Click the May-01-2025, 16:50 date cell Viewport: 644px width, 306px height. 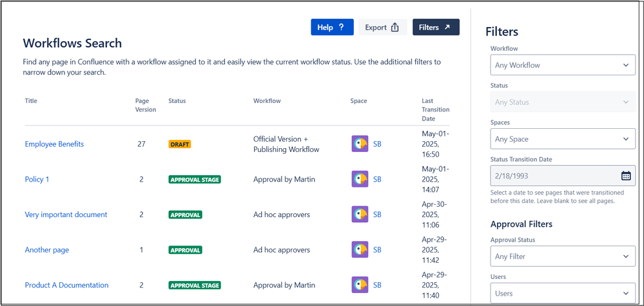(x=435, y=144)
